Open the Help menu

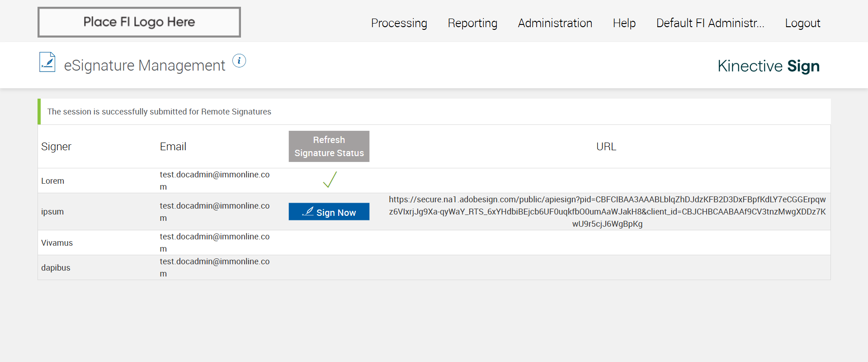click(x=624, y=23)
